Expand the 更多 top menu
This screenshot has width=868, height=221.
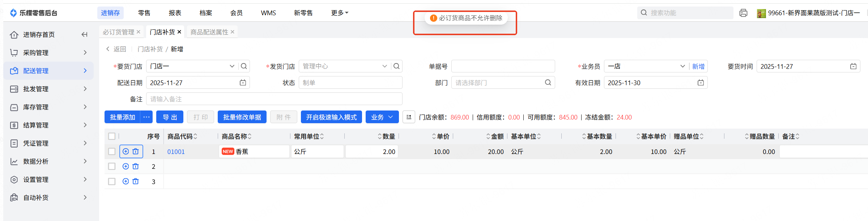click(340, 13)
